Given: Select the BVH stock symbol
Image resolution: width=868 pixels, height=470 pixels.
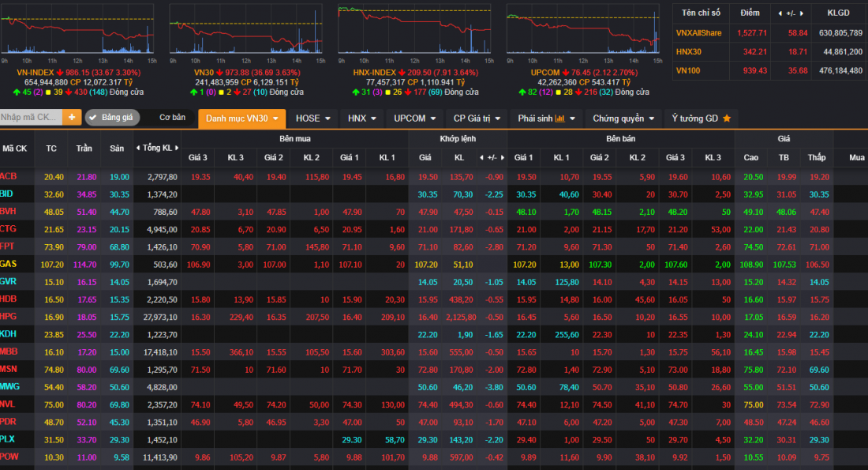Looking at the screenshot, I should [x=9, y=211].
